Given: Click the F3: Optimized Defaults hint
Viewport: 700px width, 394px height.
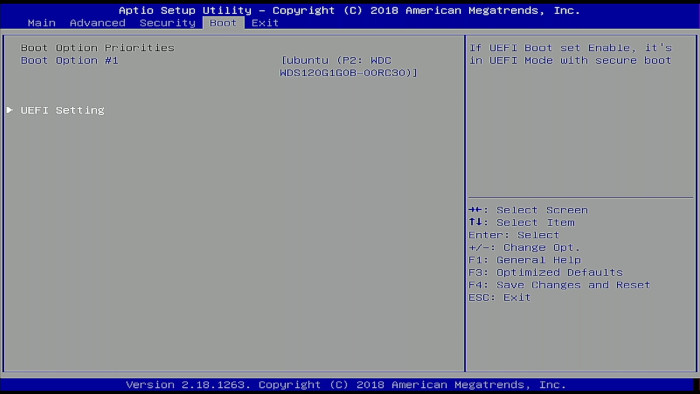Looking at the screenshot, I should (x=546, y=272).
